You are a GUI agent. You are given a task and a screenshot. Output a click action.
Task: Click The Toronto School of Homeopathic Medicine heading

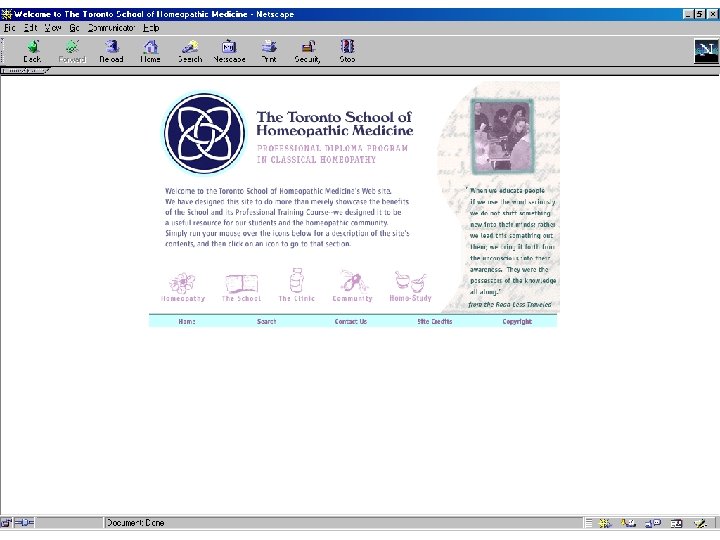click(334, 124)
